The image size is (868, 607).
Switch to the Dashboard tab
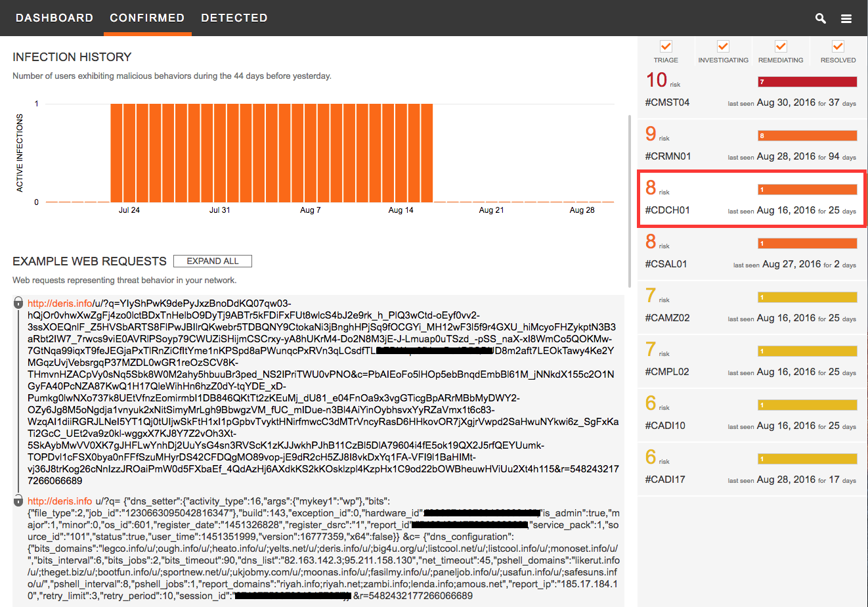54,18
